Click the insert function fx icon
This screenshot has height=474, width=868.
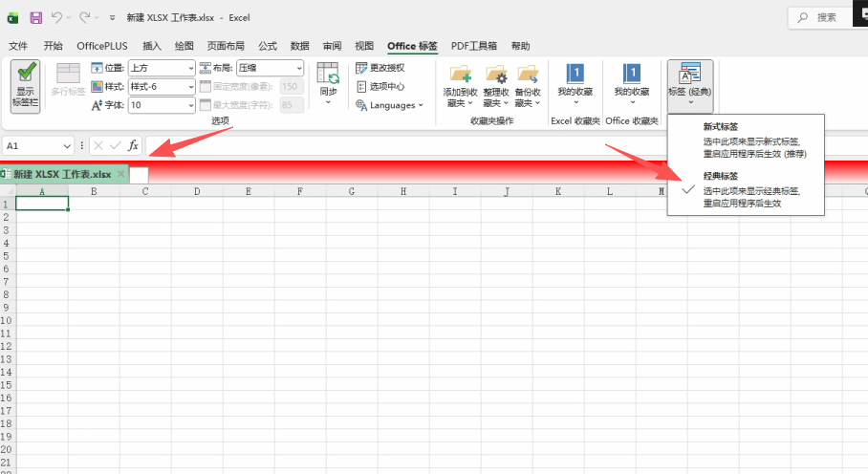[x=134, y=145]
